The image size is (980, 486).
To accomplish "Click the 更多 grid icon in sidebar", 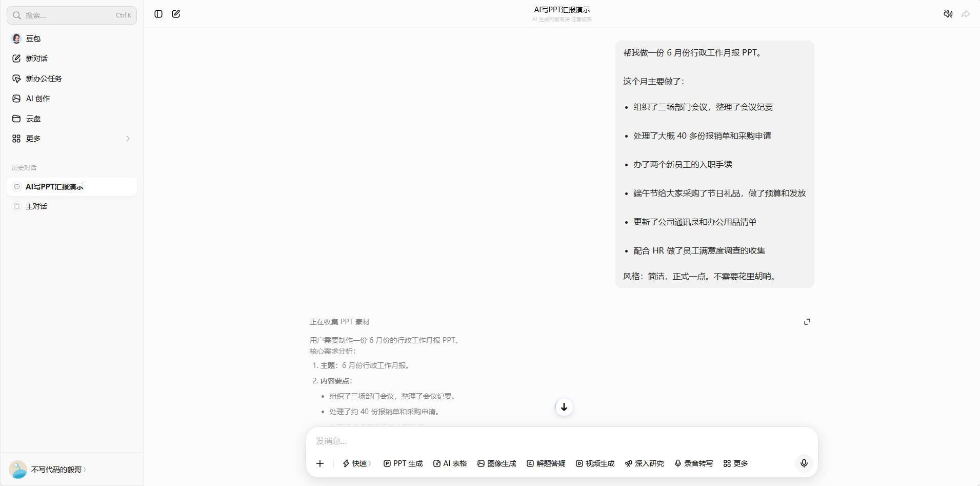I will pyautogui.click(x=16, y=139).
